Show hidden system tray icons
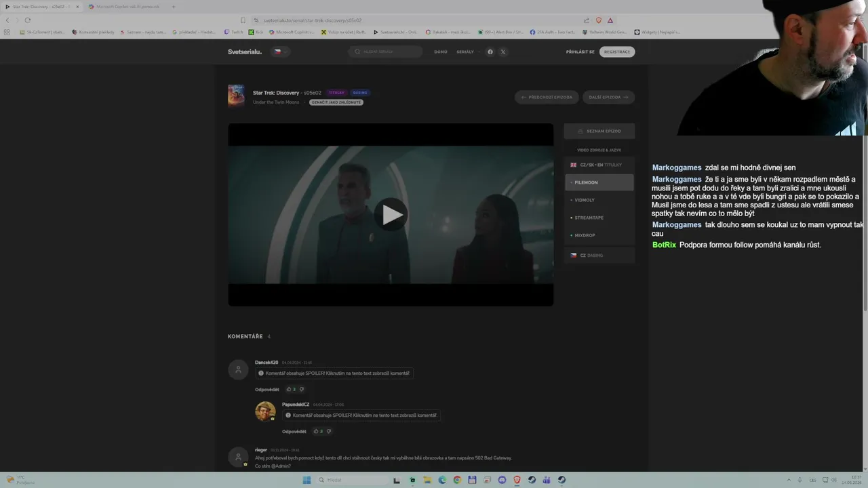The height and width of the screenshot is (488, 868). coord(787,480)
